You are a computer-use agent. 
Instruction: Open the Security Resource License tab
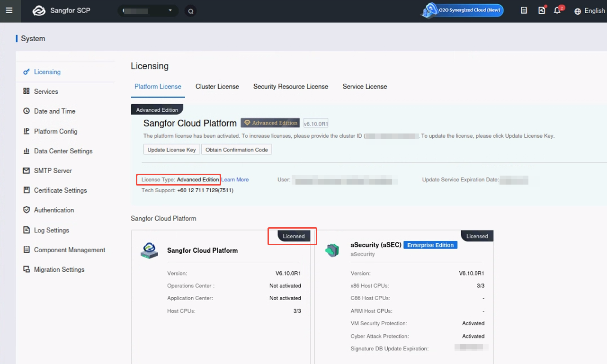coord(290,87)
